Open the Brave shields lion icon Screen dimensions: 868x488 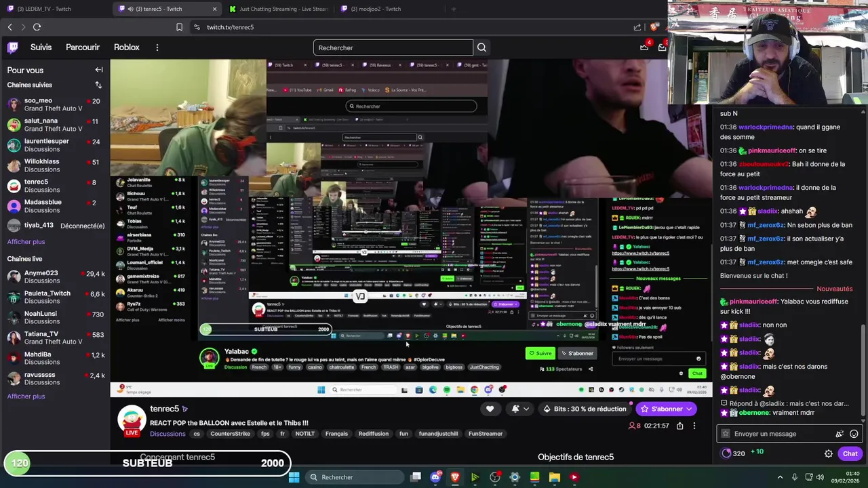pyautogui.click(x=654, y=27)
